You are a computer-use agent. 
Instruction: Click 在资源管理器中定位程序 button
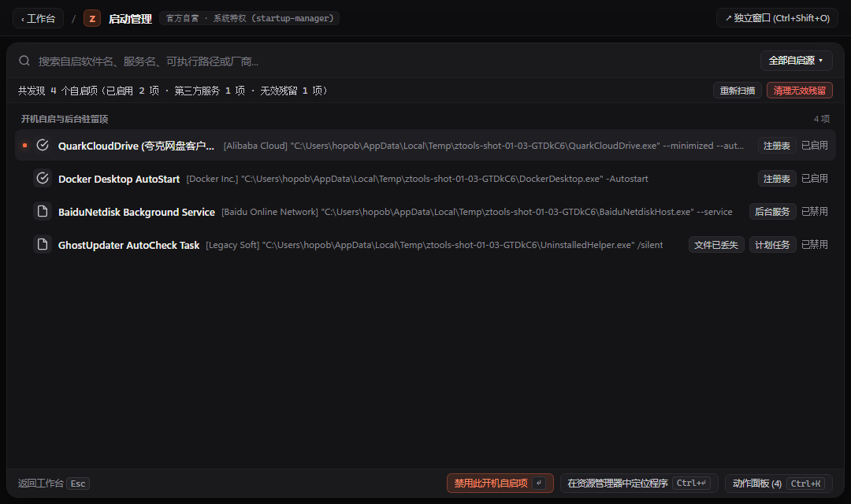coord(639,483)
